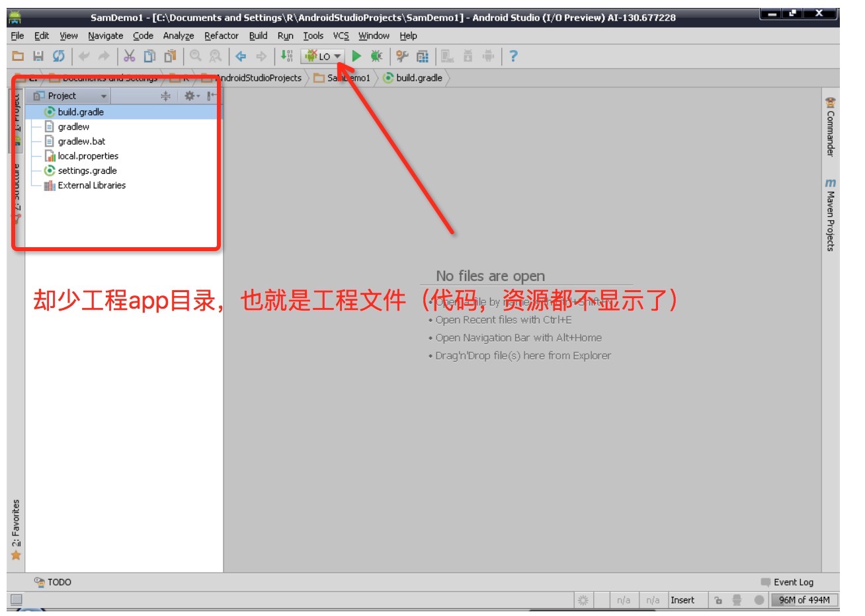Image resolution: width=865 pixels, height=616 pixels.
Task: Open Project Structure toolbar icon
Action: click(x=423, y=56)
